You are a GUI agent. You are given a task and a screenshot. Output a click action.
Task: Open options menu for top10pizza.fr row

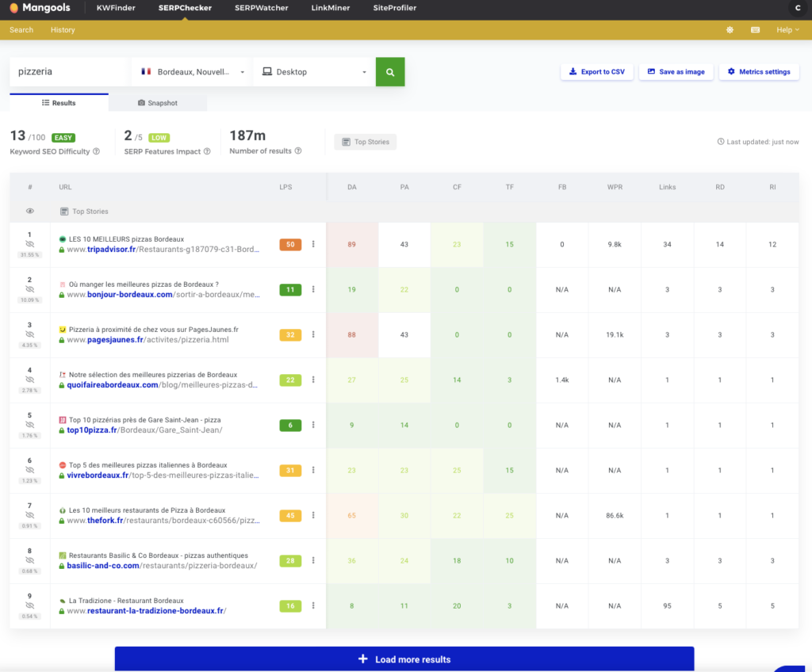(313, 425)
